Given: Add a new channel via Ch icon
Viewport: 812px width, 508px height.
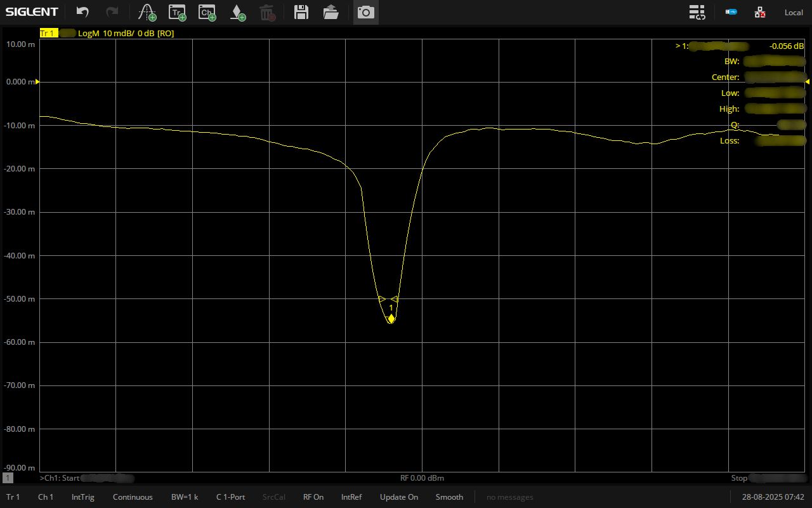Looking at the screenshot, I should pyautogui.click(x=207, y=12).
